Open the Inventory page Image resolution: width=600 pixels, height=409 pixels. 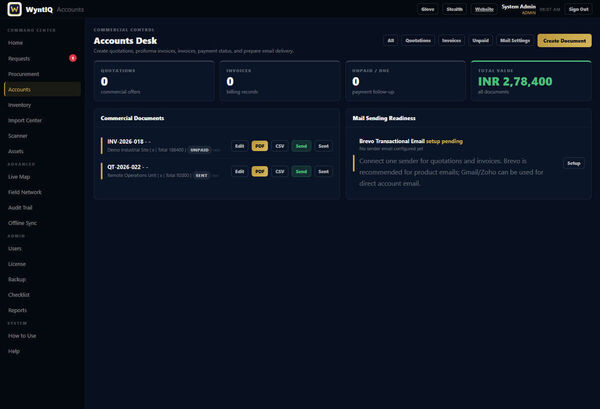point(20,105)
